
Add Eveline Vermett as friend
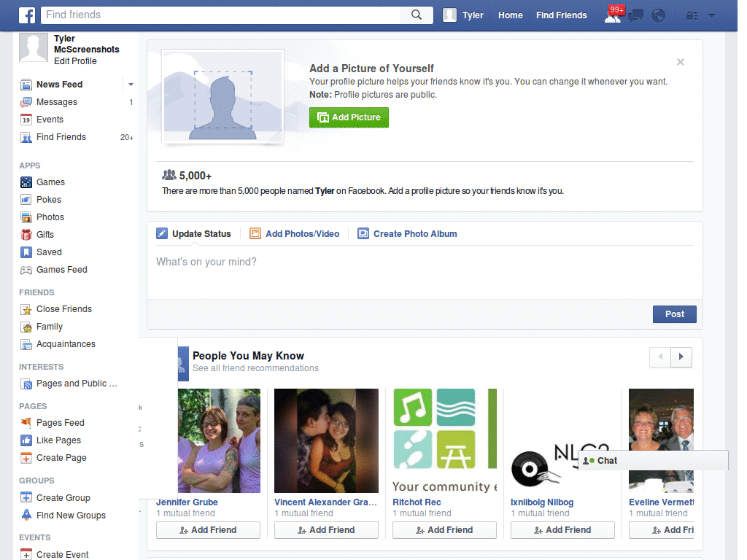tap(661, 530)
